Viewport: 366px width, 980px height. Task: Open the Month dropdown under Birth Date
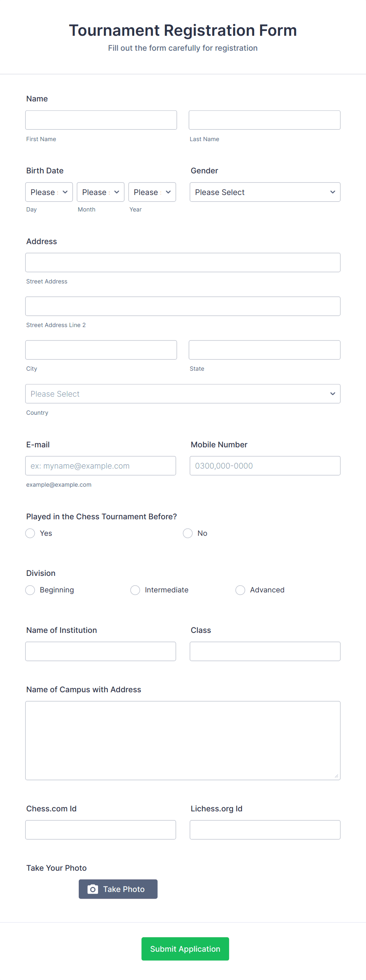(100, 192)
